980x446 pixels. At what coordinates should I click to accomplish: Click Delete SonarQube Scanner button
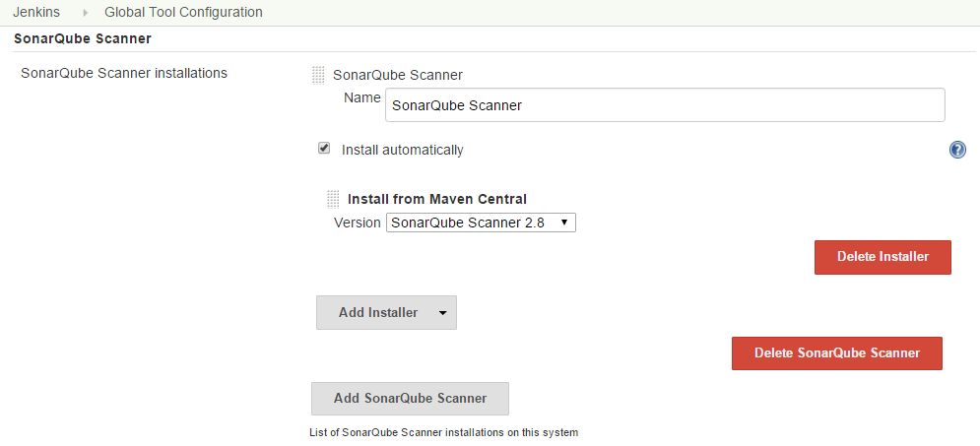[837, 352]
